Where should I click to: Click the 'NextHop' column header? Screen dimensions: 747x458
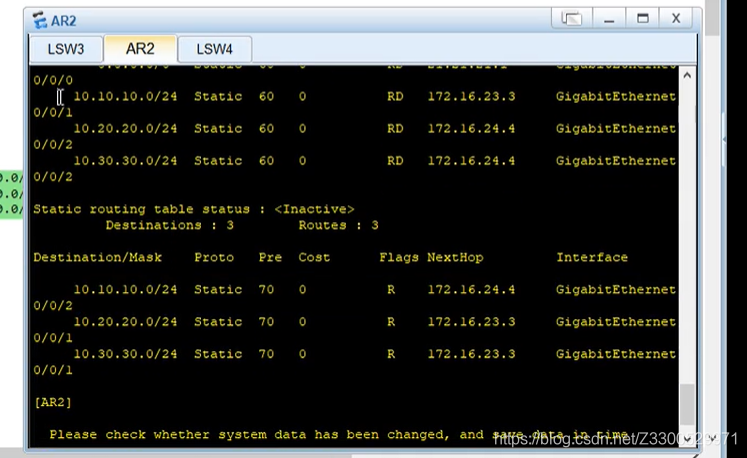455,257
